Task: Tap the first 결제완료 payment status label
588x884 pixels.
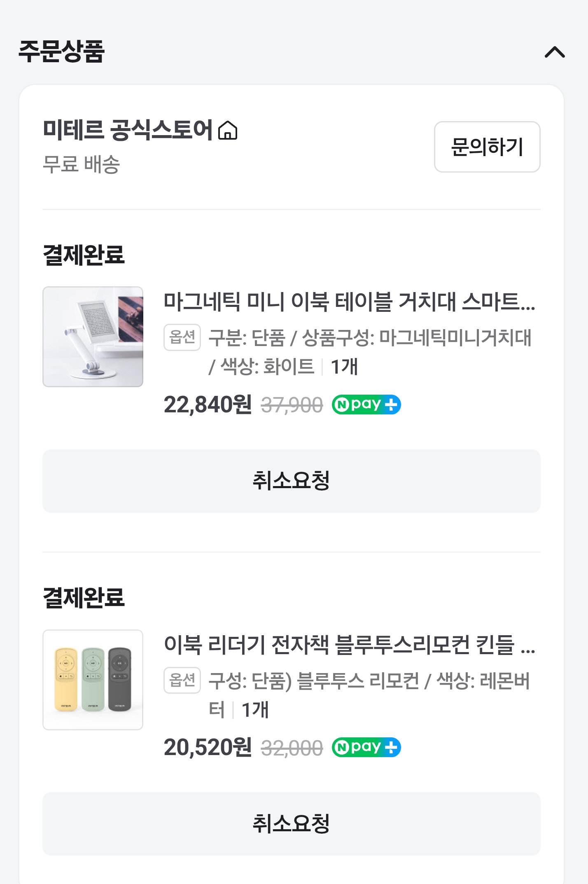Action: click(x=84, y=255)
